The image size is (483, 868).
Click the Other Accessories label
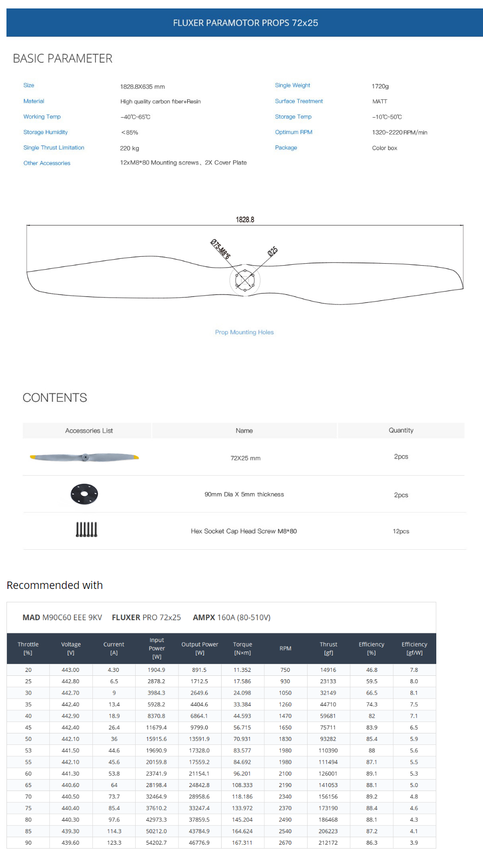[x=47, y=163]
